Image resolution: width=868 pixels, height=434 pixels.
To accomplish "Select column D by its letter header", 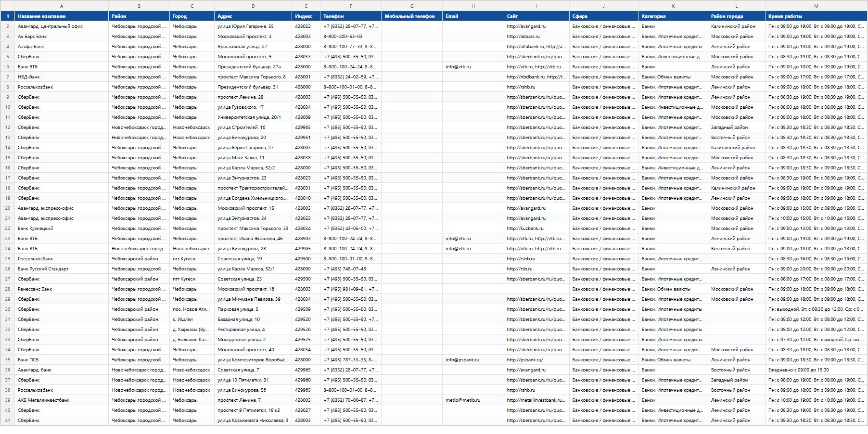I will (253, 6).
